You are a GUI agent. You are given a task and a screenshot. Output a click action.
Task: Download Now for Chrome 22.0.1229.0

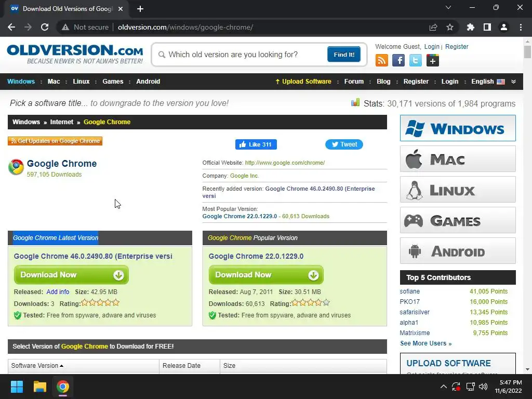(x=266, y=275)
